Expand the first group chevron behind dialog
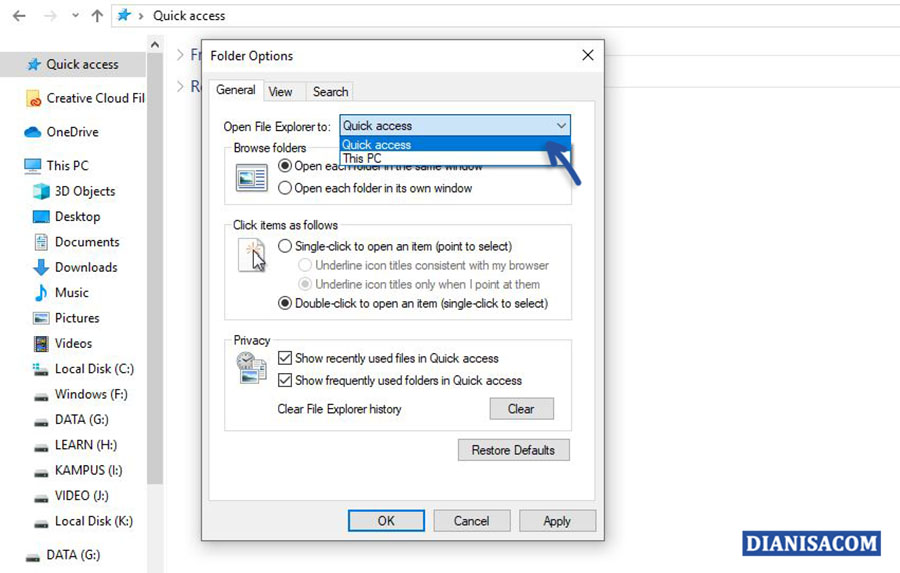This screenshot has width=900, height=573. (180, 55)
